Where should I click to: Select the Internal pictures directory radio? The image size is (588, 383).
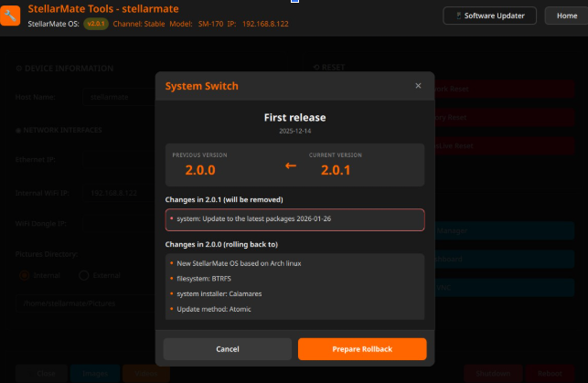(x=25, y=275)
